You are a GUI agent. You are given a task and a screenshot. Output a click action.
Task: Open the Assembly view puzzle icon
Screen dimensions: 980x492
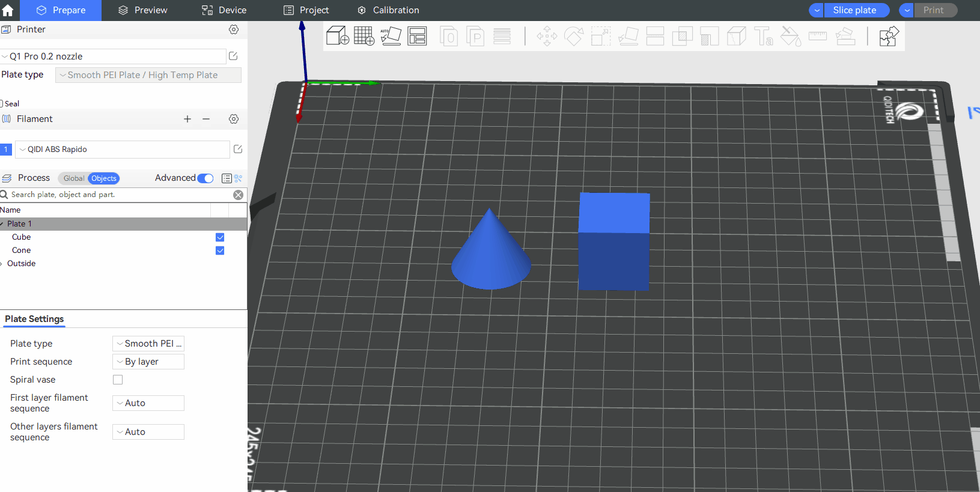889,36
